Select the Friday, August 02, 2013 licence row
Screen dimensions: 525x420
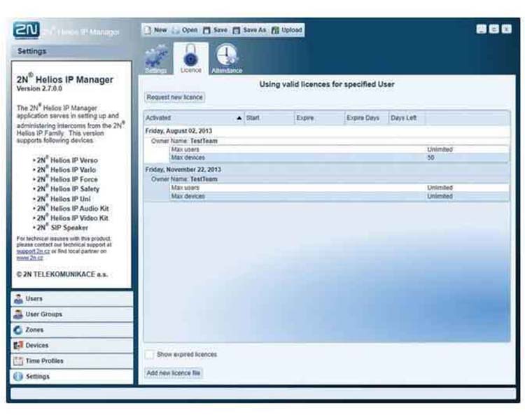[x=326, y=131]
